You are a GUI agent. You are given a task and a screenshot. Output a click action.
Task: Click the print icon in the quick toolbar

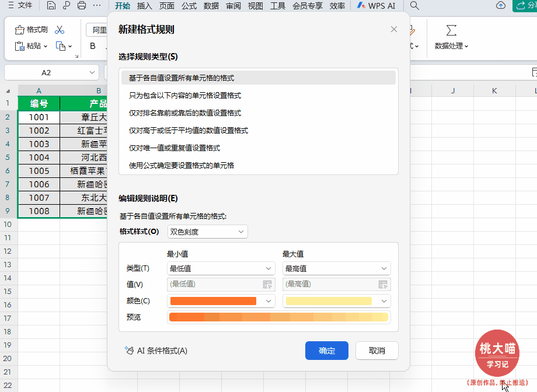82,5
